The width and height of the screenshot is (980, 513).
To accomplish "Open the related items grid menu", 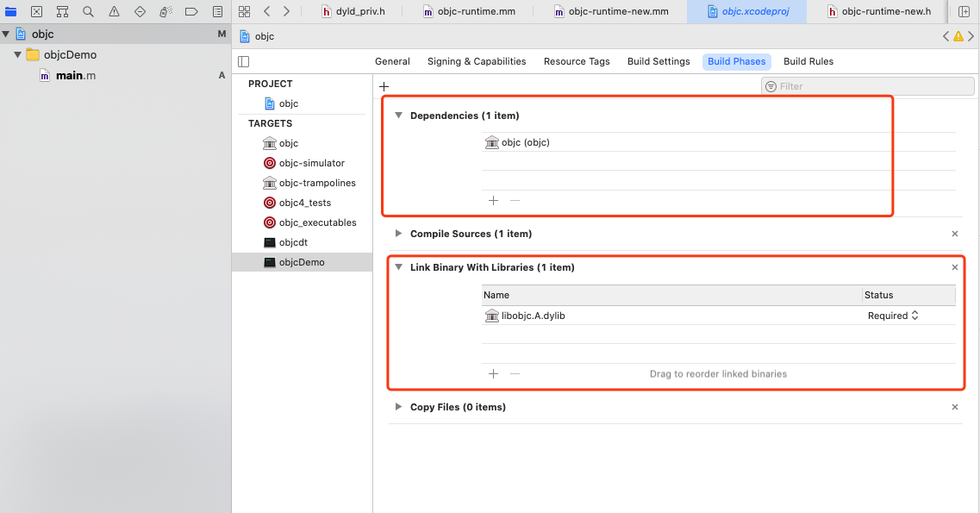I will (245, 11).
